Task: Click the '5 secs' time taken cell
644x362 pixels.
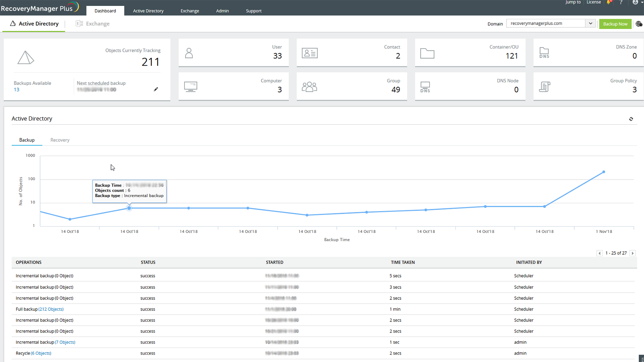Action: [x=395, y=276]
